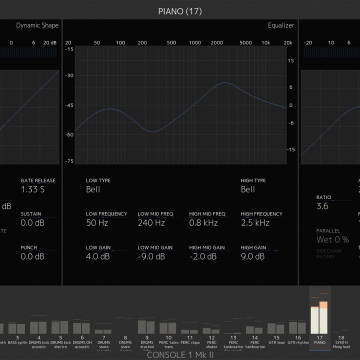The width and height of the screenshot is (360, 360).
Task: Select channel 3 BASS synth
Action: [x=17, y=333]
